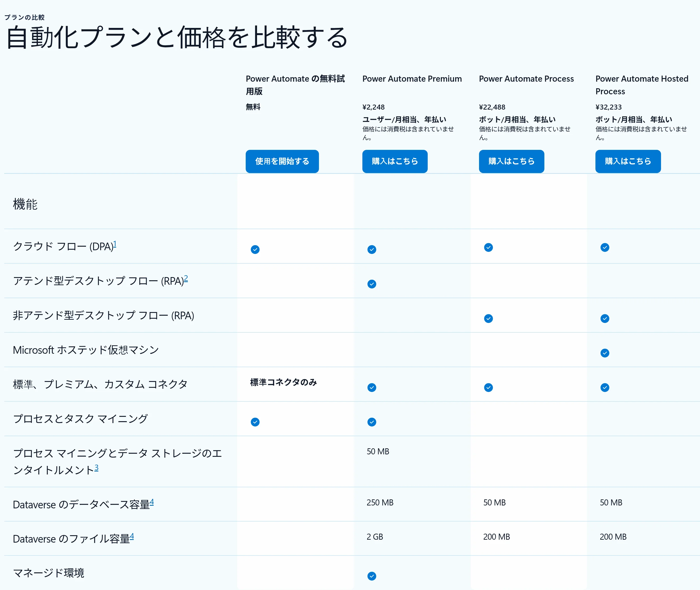Click 標準コネクタのみ text in free trial column

pyautogui.click(x=283, y=382)
